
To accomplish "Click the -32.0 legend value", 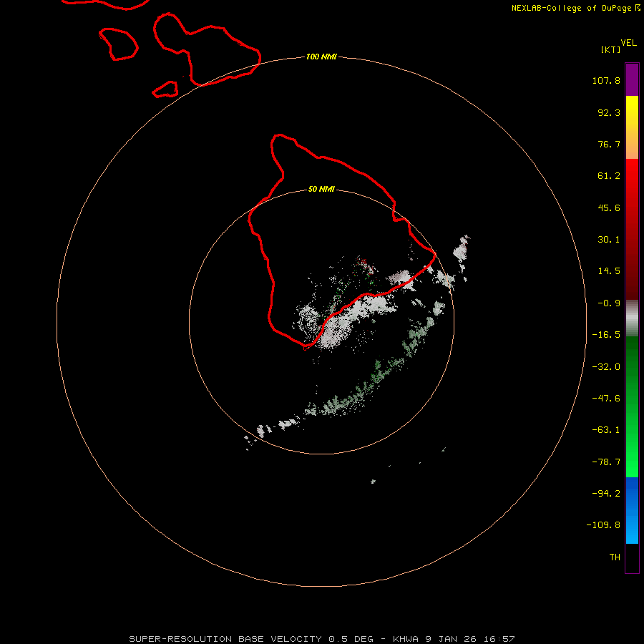I will pos(606,367).
